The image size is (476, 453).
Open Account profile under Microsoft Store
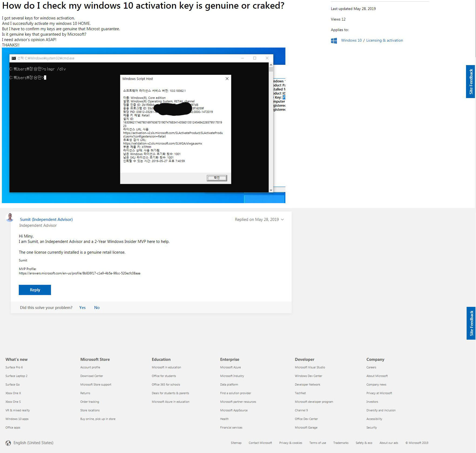point(90,367)
